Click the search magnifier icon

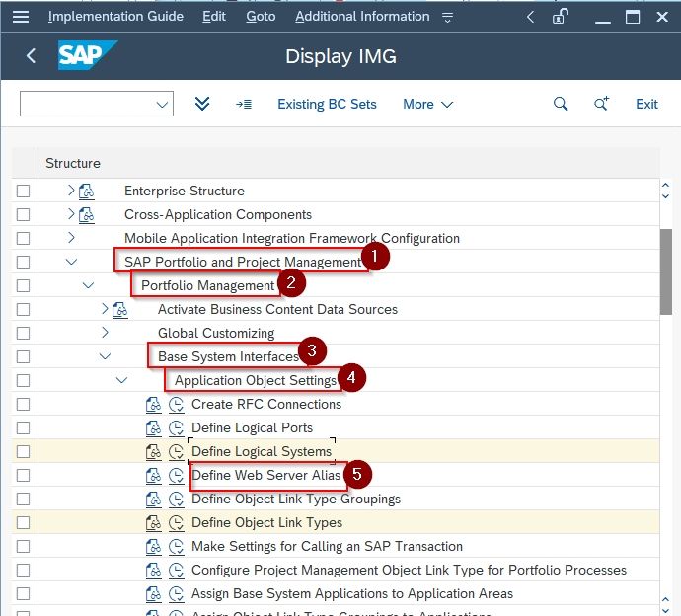click(x=561, y=104)
